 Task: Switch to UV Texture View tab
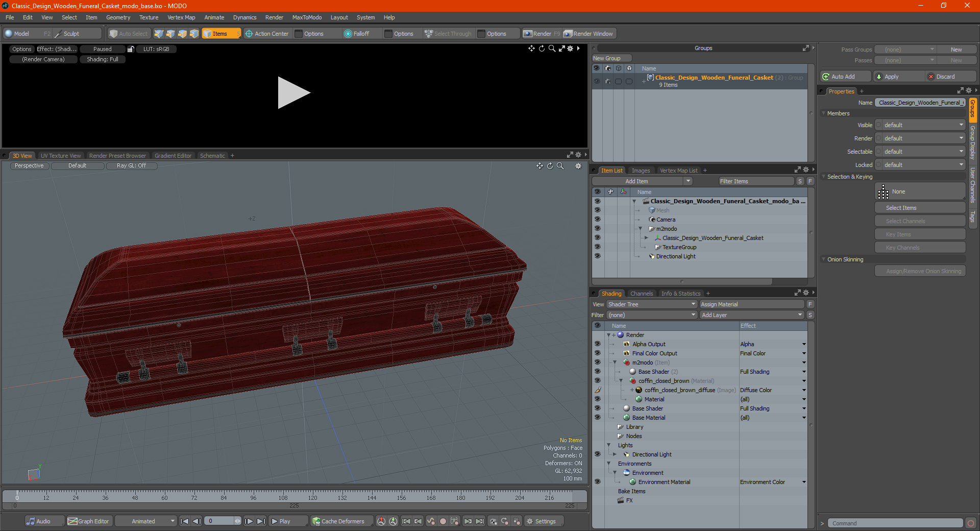61,156
